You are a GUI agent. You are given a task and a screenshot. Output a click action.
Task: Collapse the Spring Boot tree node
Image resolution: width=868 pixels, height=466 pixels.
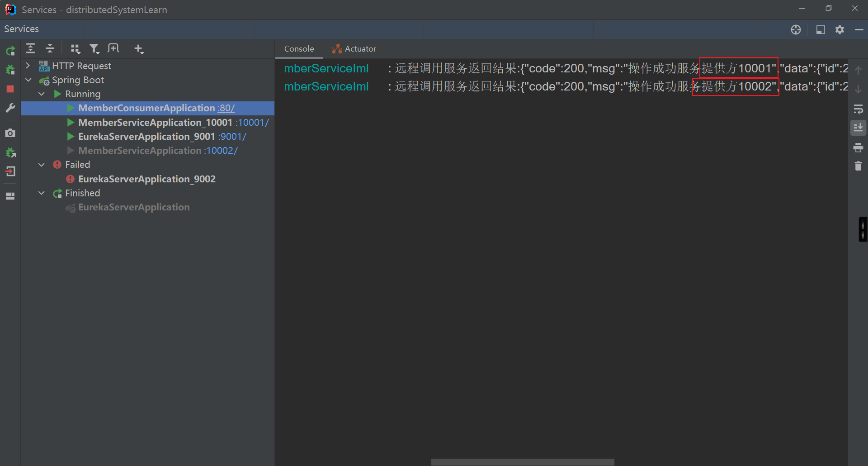tap(28, 80)
